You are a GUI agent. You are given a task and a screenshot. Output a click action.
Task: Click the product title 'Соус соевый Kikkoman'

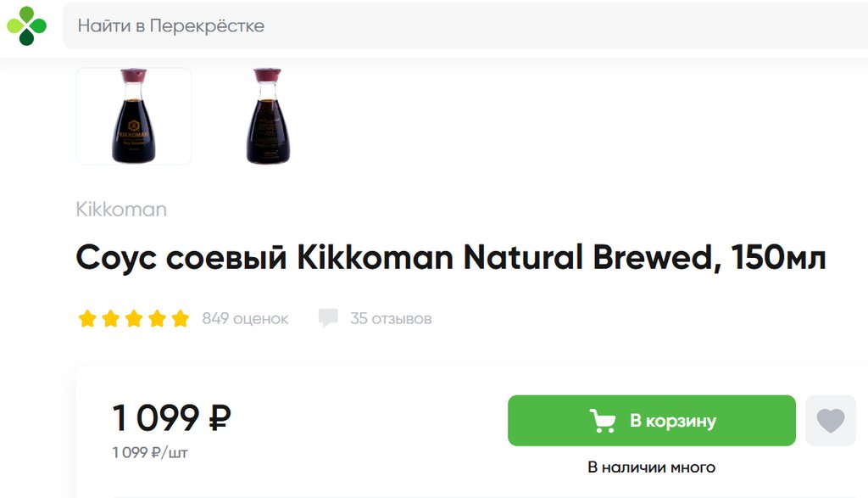click(450, 258)
